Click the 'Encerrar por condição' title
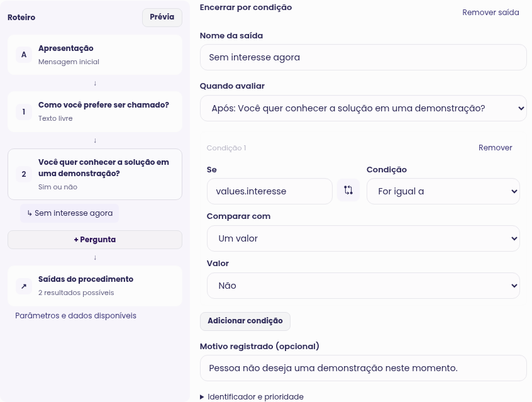This screenshot has height=402, width=532. click(246, 8)
